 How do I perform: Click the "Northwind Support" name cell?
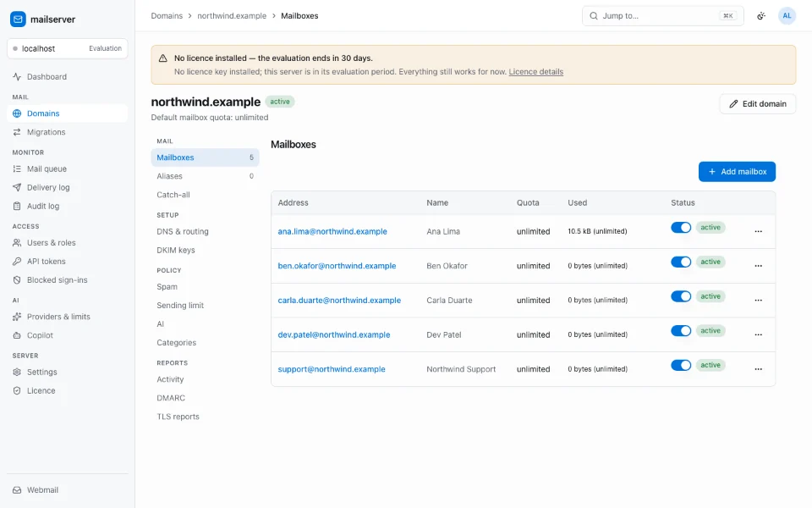[461, 369]
